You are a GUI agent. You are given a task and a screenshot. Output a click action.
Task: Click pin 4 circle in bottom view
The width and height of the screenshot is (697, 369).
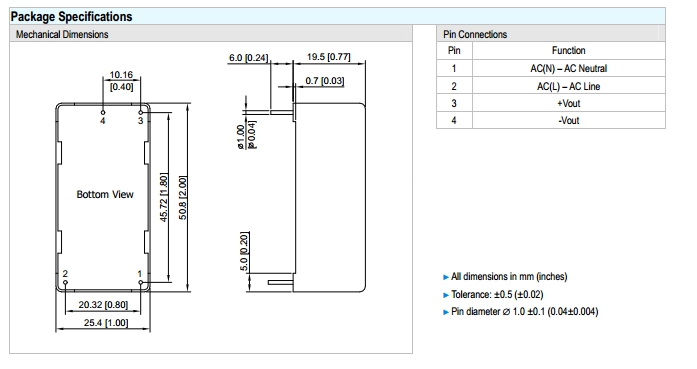click(103, 113)
